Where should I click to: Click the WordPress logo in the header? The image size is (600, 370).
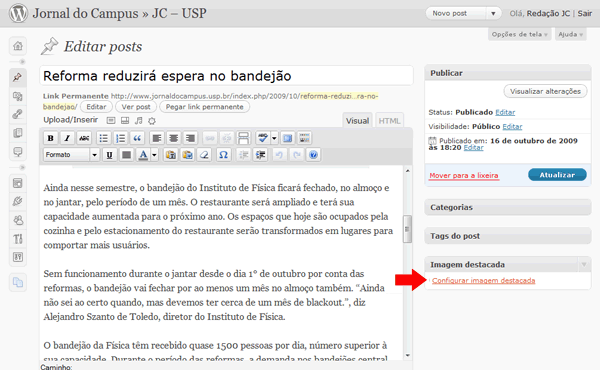point(18,13)
